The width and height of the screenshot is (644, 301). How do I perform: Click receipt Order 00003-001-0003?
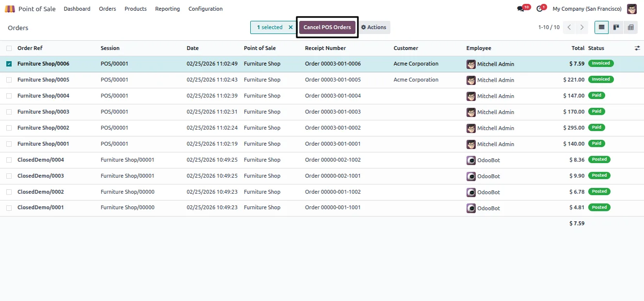[x=333, y=112]
